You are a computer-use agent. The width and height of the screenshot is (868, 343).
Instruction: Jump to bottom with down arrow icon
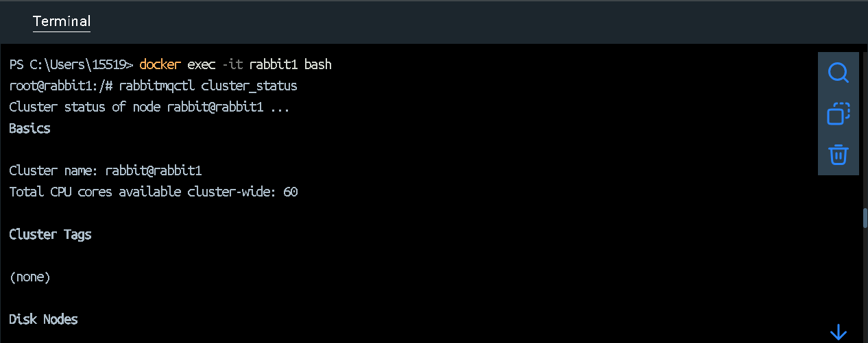pos(838,333)
